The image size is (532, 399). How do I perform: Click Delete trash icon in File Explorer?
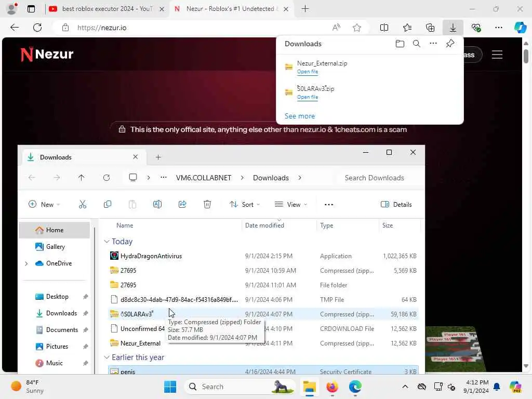coord(207,204)
